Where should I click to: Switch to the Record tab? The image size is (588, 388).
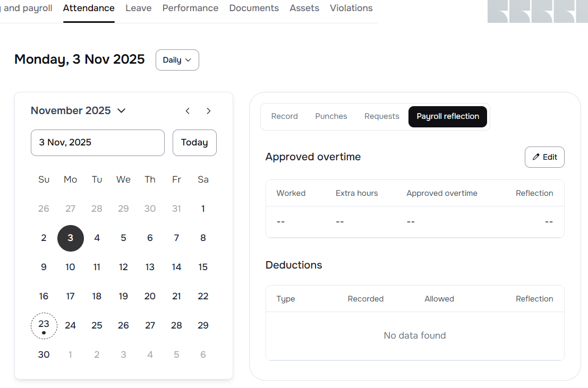[284, 116]
